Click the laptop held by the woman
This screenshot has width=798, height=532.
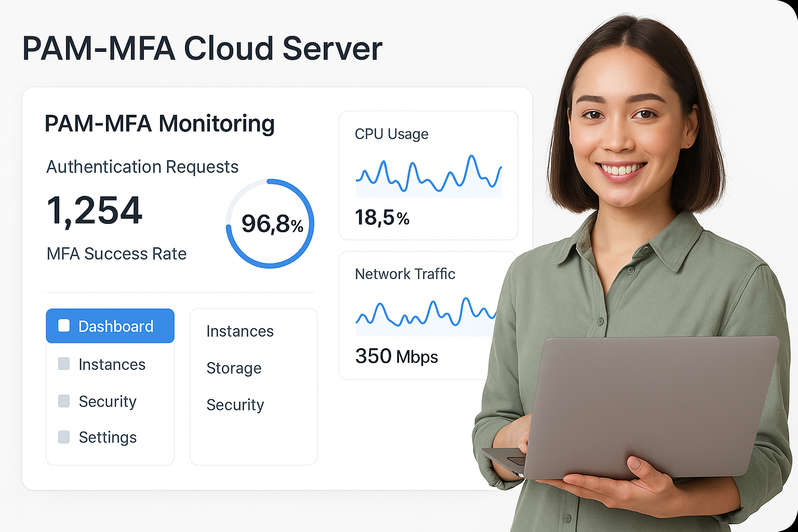pos(649,405)
